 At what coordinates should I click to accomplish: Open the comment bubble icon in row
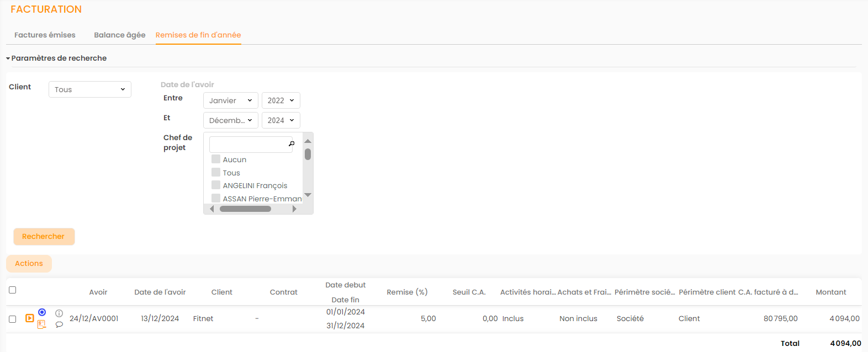point(59,324)
